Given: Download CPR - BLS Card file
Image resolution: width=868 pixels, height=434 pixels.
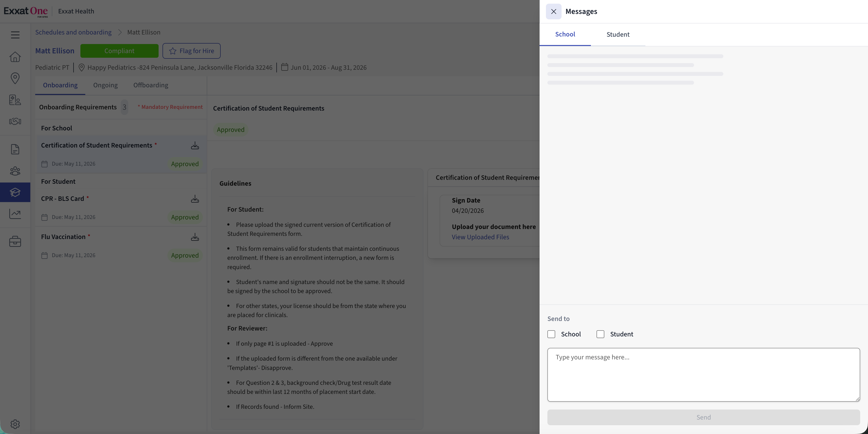Looking at the screenshot, I should (195, 199).
